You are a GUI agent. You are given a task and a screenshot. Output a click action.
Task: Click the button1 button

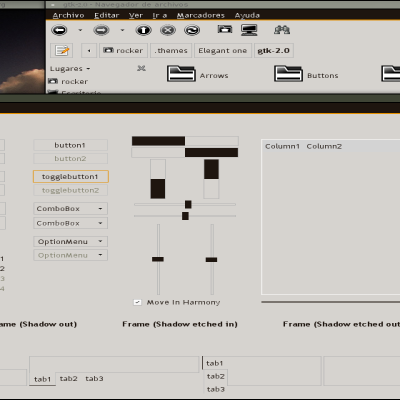tap(70, 145)
